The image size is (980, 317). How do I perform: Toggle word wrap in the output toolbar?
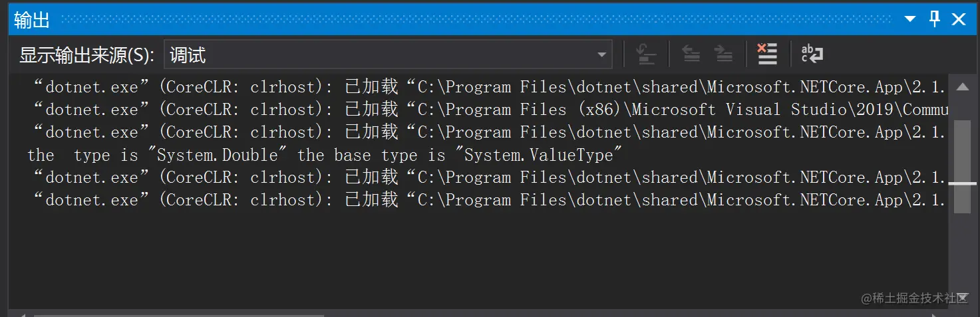coord(812,54)
